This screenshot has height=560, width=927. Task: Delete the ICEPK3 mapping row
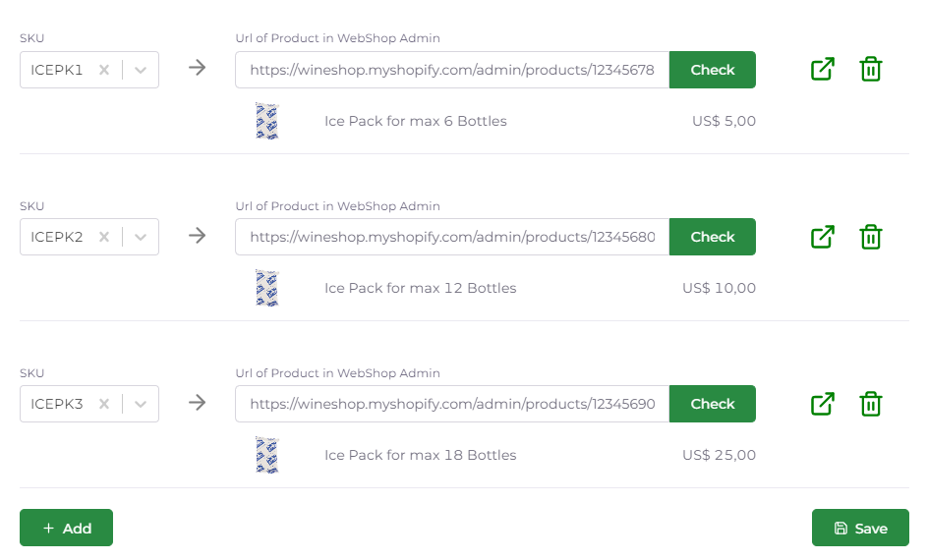coord(870,404)
